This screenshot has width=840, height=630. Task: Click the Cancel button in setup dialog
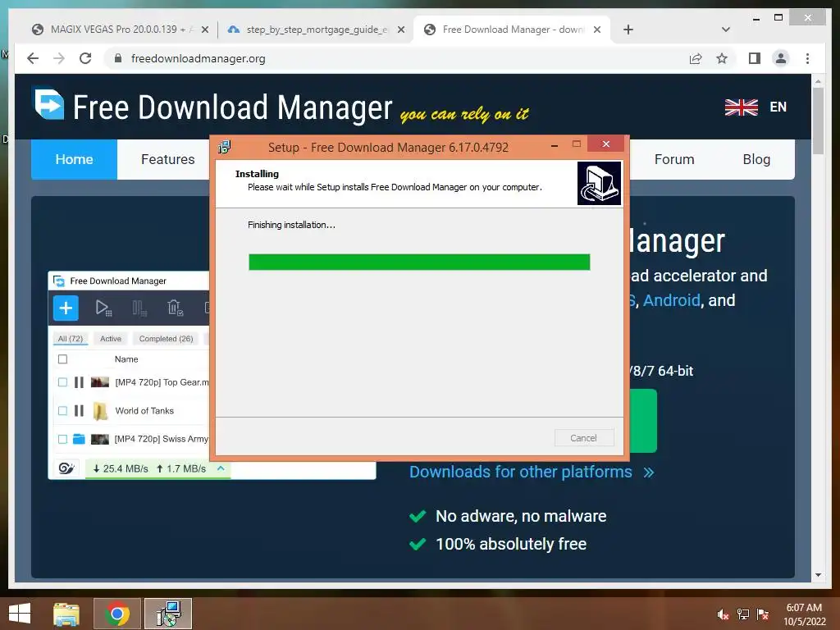pyautogui.click(x=583, y=438)
